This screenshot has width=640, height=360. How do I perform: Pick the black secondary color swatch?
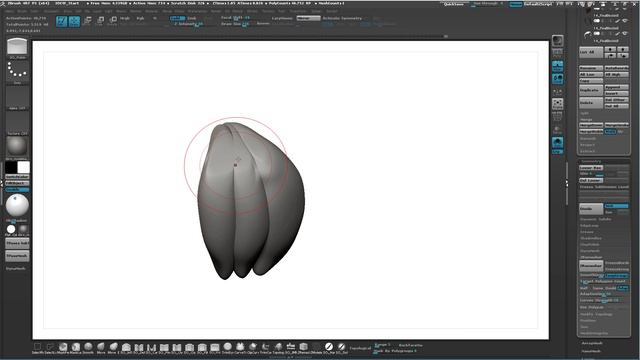[x=11, y=167]
